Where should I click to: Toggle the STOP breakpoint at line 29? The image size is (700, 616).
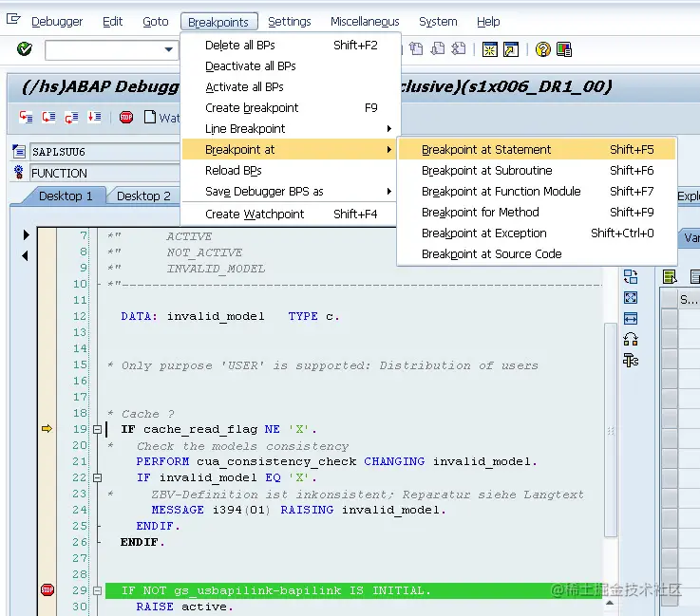tap(47, 590)
